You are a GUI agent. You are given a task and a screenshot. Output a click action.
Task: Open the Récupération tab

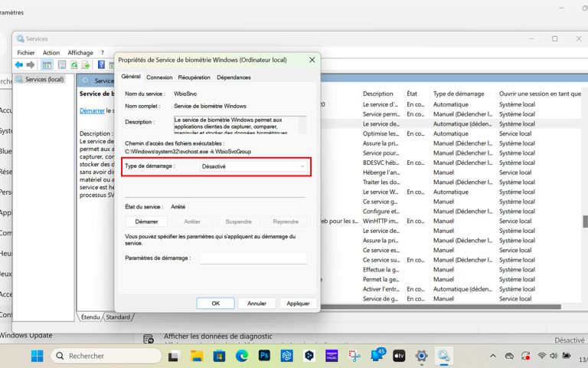[x=194, y=77]
